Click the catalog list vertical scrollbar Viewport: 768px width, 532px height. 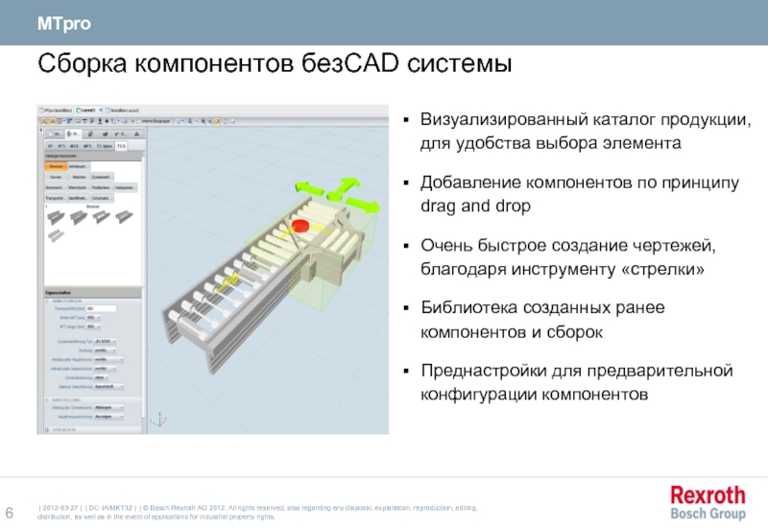[143, 218]
